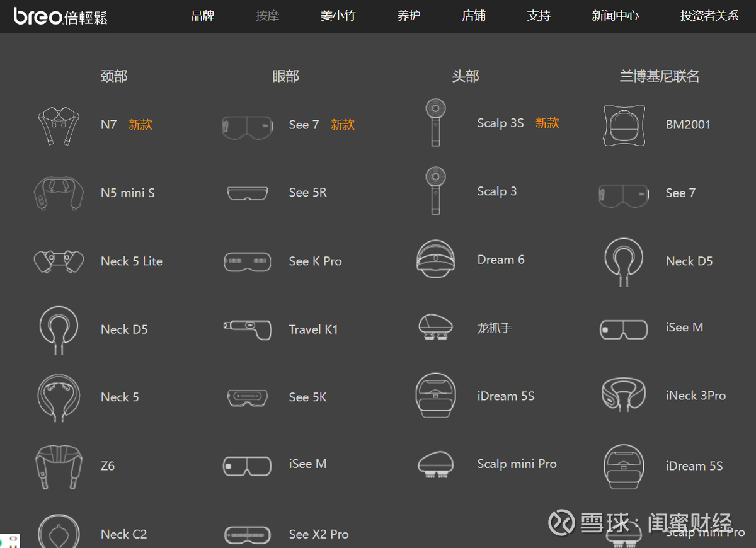
Task: Click the Dream 6 helmet icon
Action: click(x=435, y=259)
